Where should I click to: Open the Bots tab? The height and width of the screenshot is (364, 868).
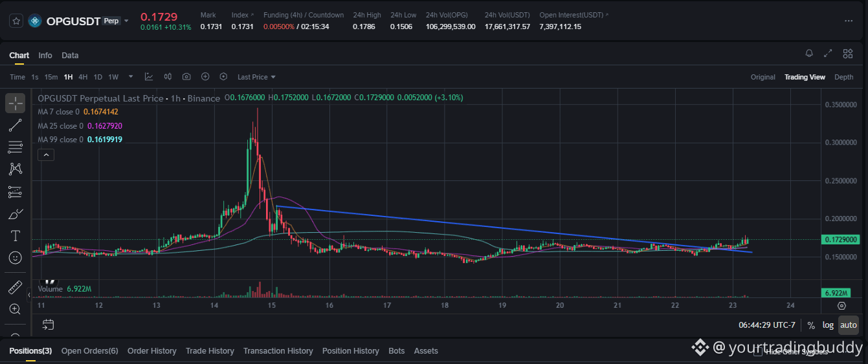[397, 351]
